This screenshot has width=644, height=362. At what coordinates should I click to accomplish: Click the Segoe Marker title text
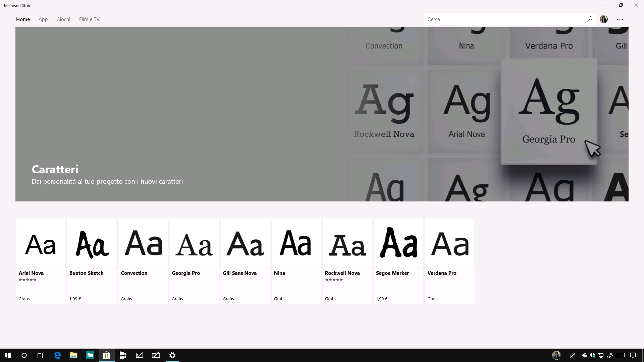coord(392,273)
